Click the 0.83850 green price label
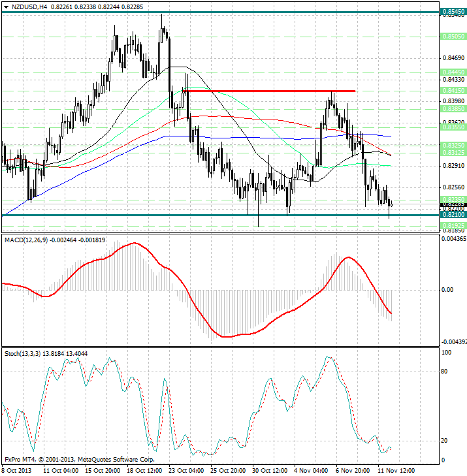Viewport: 467px width, 476px height. coord(453,108)
